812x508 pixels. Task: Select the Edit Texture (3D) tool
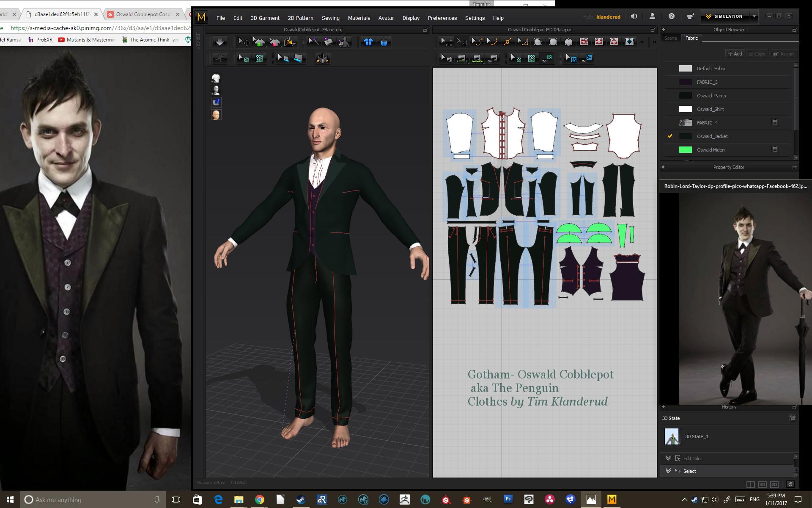pos(244,58)
